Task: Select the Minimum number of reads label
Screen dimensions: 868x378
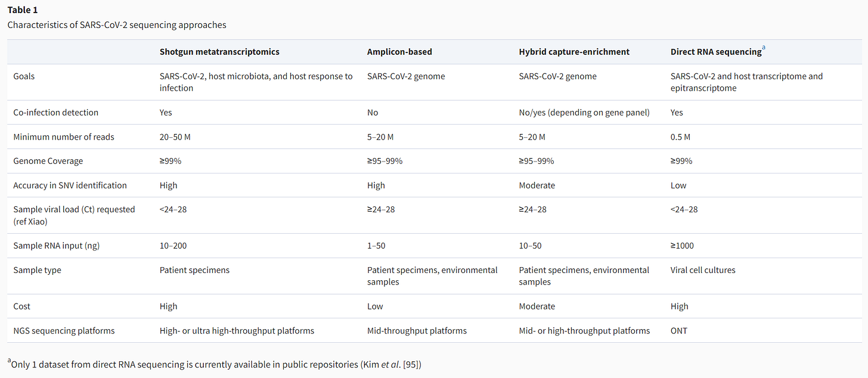Action: click(x=64, y=137)
